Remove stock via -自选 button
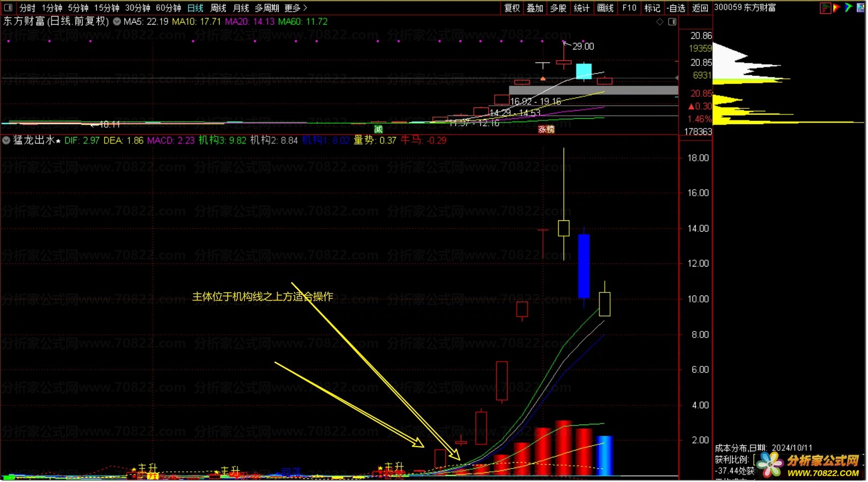The image size is (868, 482). (x=676, y=8)
